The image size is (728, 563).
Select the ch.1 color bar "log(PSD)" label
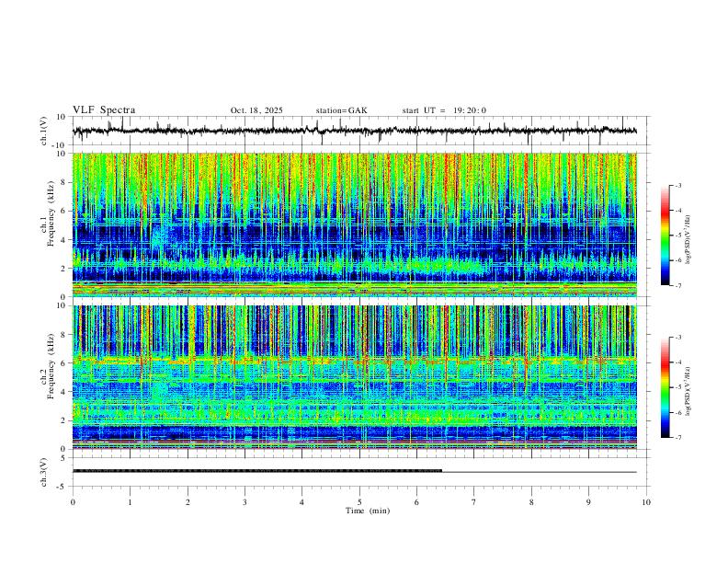pos(688,240)
